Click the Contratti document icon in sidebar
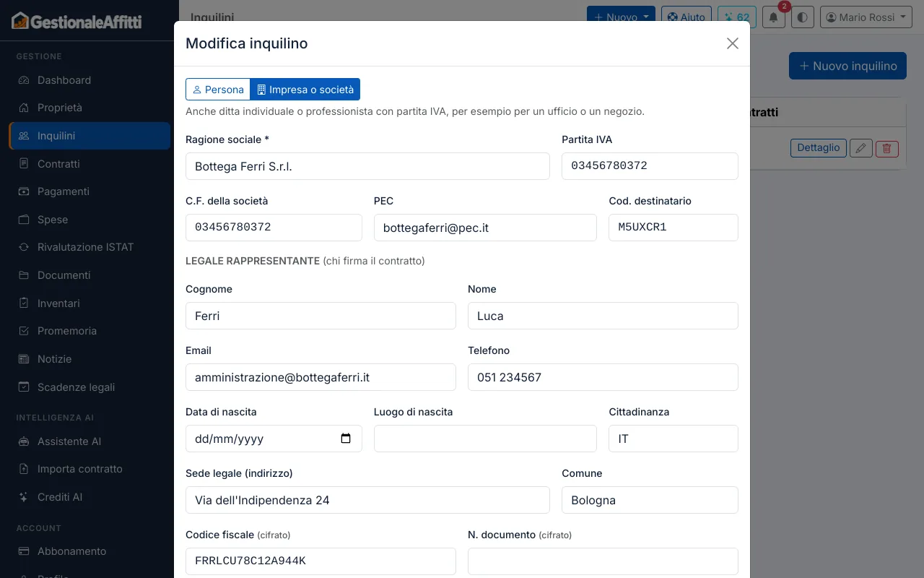924x578 pixels. 24,164
